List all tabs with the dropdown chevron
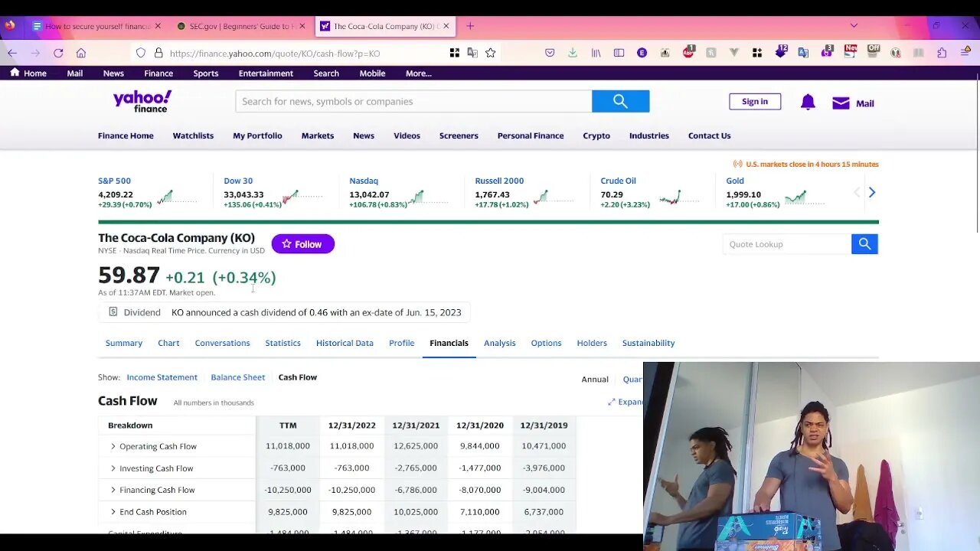Image resolution: width=980 pixels, height=551 pixels. point(854,26)
